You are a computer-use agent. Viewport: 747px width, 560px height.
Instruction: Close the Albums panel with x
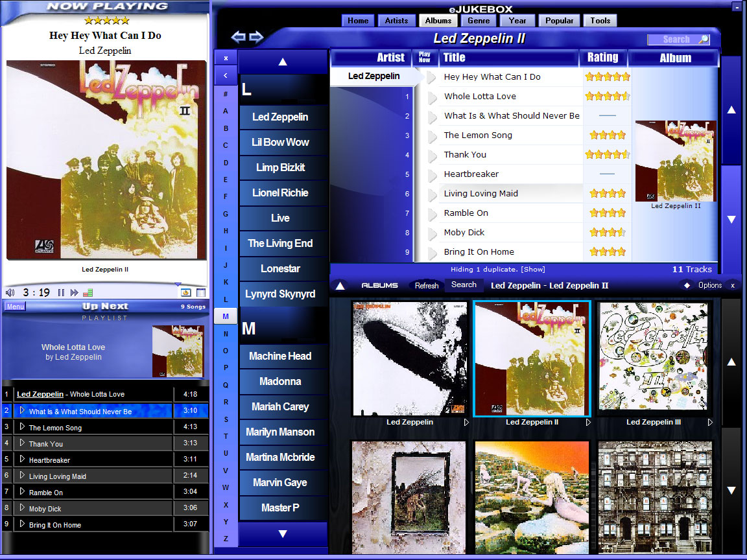[x=733, y=286]
